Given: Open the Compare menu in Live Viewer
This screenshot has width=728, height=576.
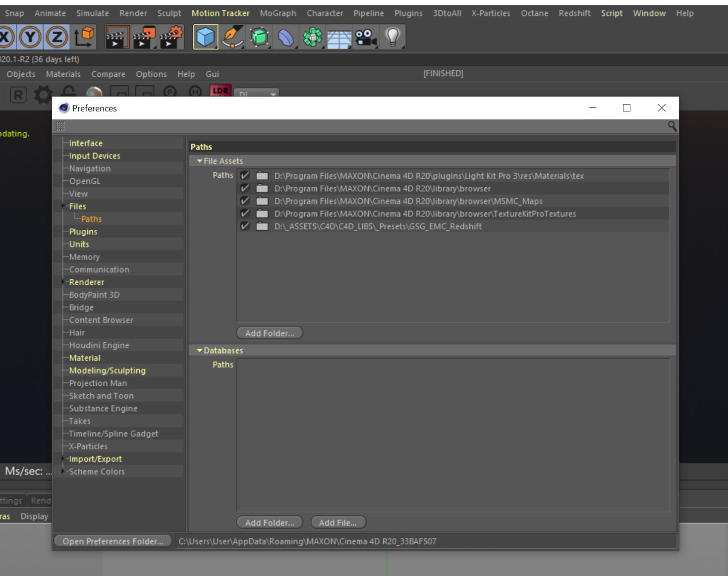Looking at the screenshot, I should click(x=108, y=74).
